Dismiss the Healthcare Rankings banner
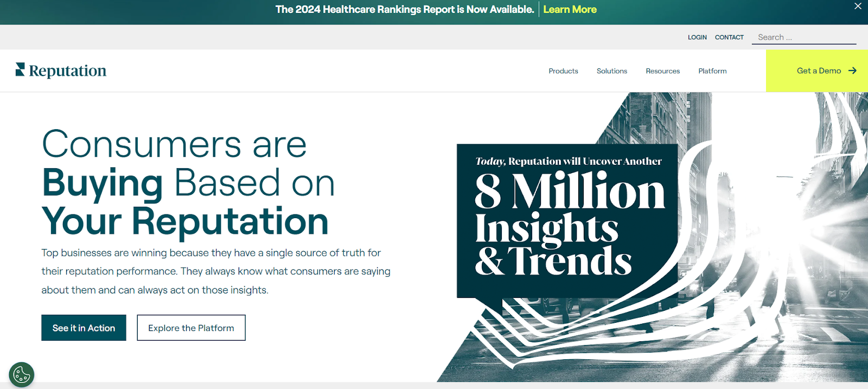 click(858, 7)
